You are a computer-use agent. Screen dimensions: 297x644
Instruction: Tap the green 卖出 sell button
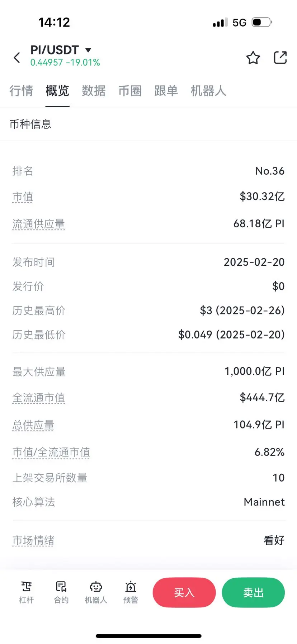[253, 592]
